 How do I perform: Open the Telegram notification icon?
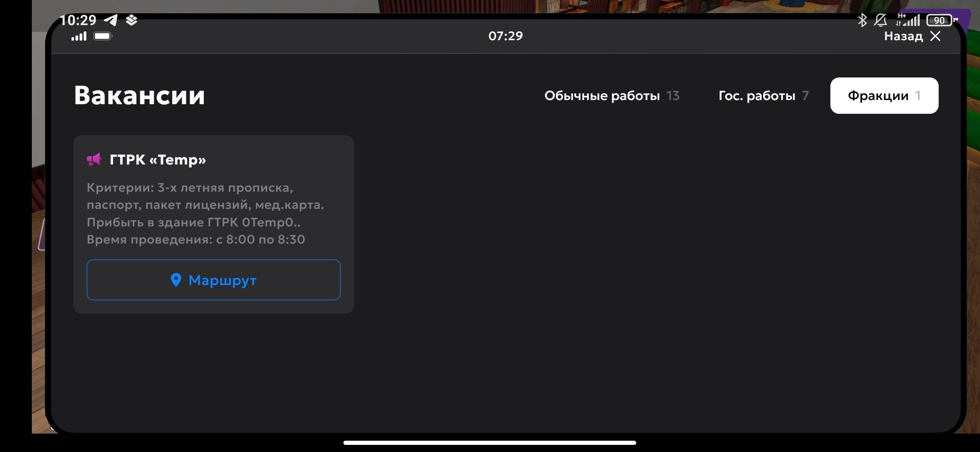[x=111, y=20]
